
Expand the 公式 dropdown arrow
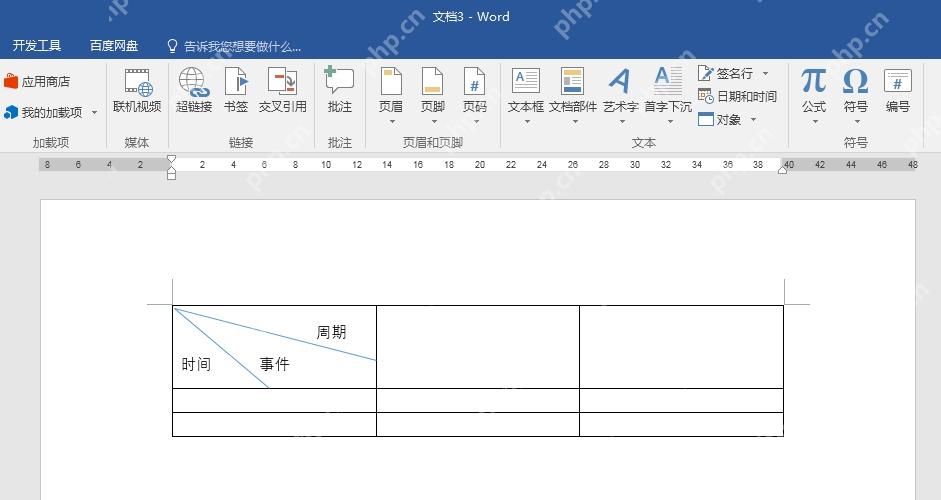[x=815, y=121]
